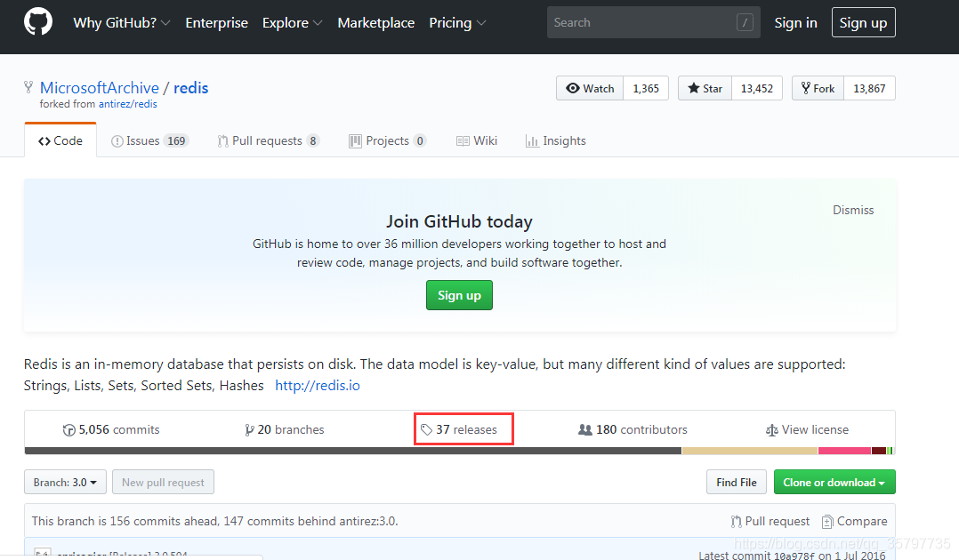The image size is (959, 560).
Task: Expand the Branch: 3.0 selector
Action: (x=66, y=482)
